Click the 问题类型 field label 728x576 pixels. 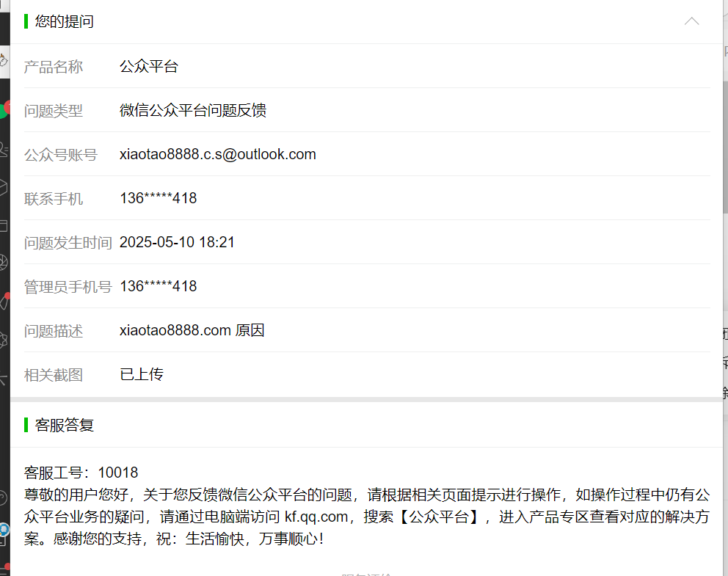[x=54, y=111]
